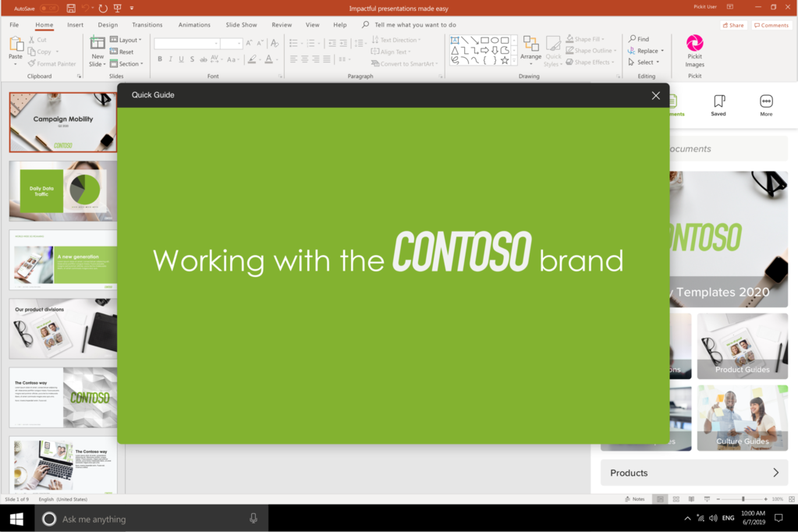Open the Windows Start menu

[x=17, y=519]
